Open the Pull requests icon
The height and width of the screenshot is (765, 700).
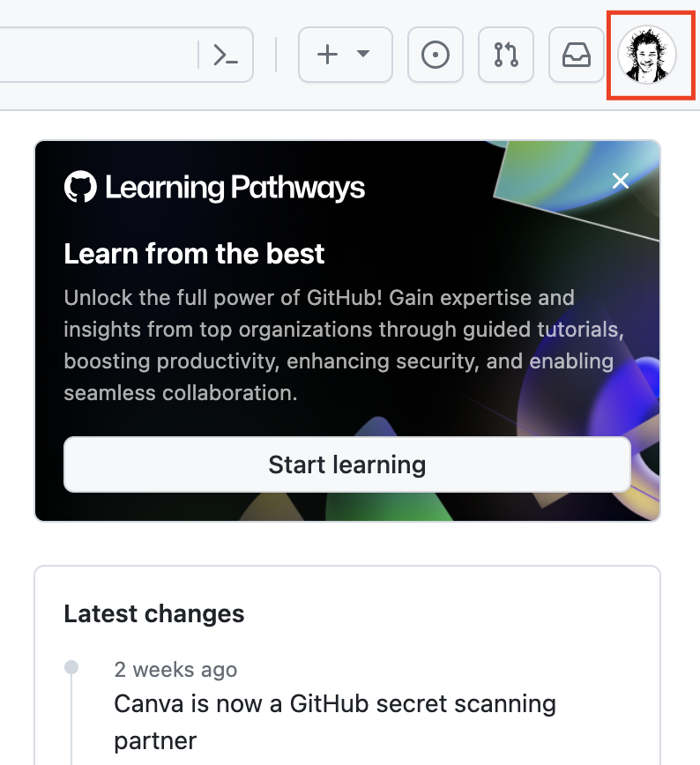506,55
